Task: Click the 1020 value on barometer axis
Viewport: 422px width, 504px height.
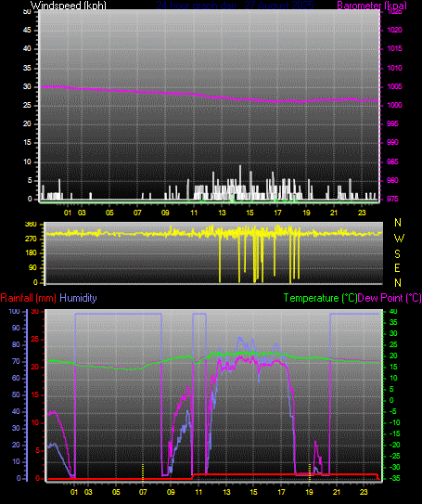Action: click(x=395, y=30)
